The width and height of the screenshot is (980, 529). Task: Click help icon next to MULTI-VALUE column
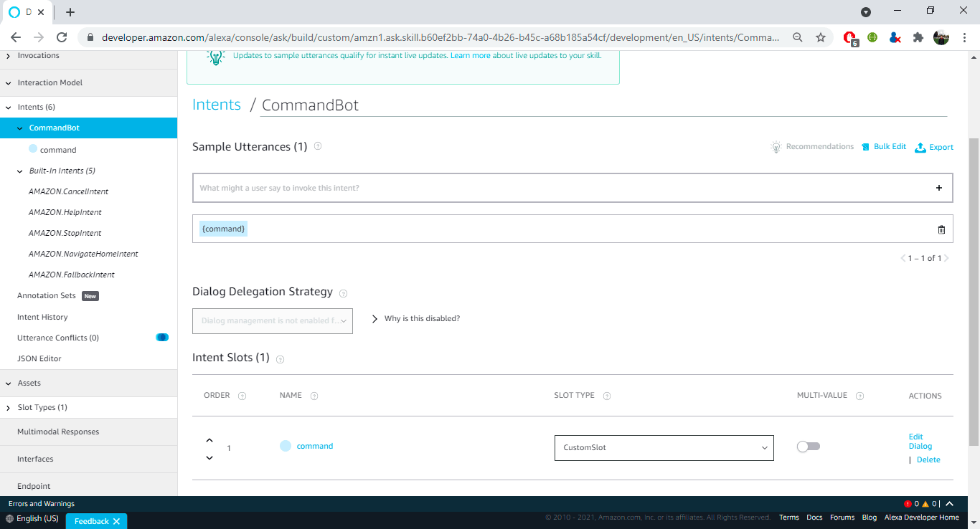859,396
